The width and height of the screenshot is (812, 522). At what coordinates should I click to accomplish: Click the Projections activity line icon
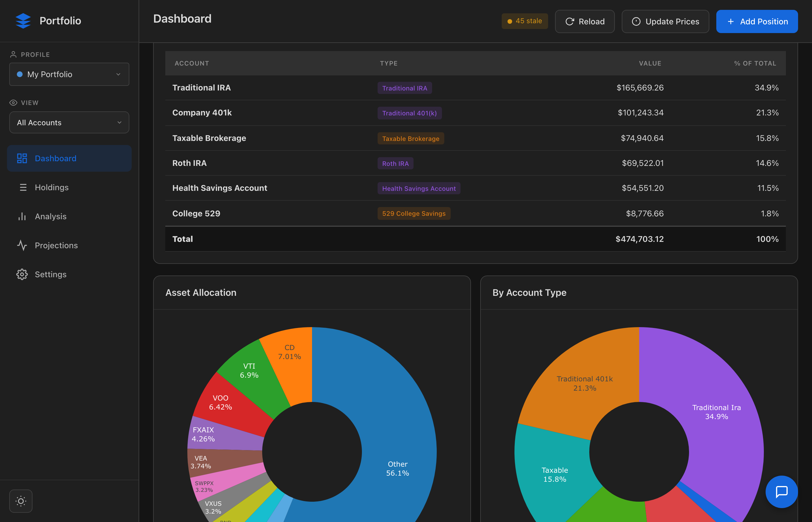(22, 245)
